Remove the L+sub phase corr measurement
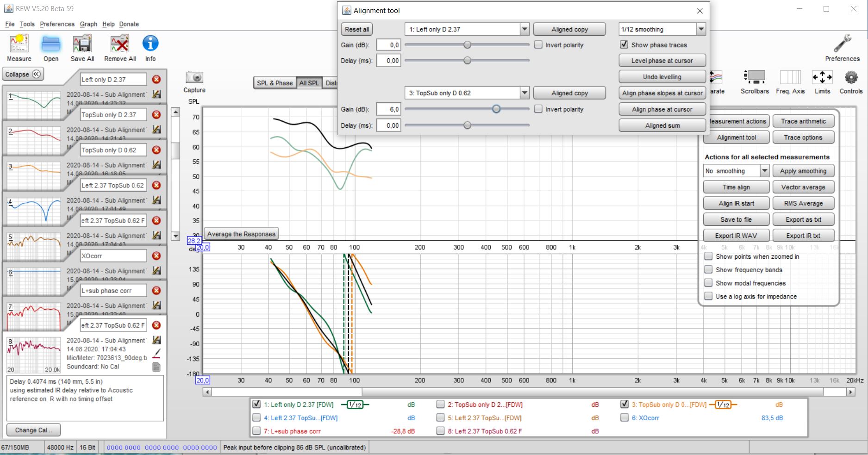Viewport: 868px width, 455px height. pos(156,291)
